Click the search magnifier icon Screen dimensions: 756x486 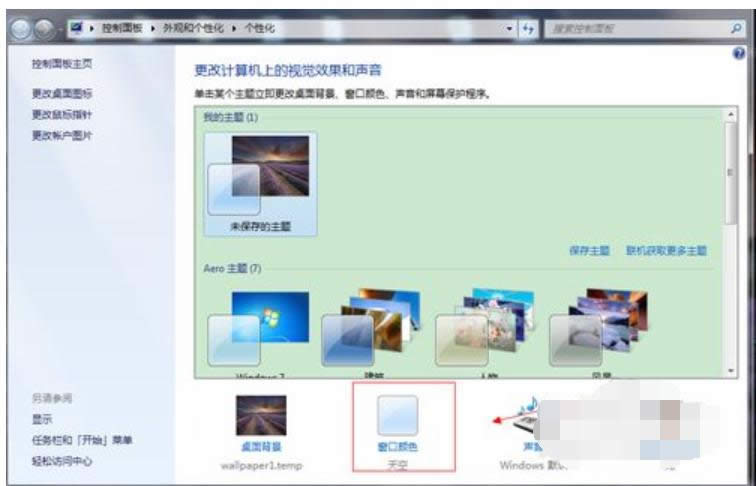(x=736, y=29)
